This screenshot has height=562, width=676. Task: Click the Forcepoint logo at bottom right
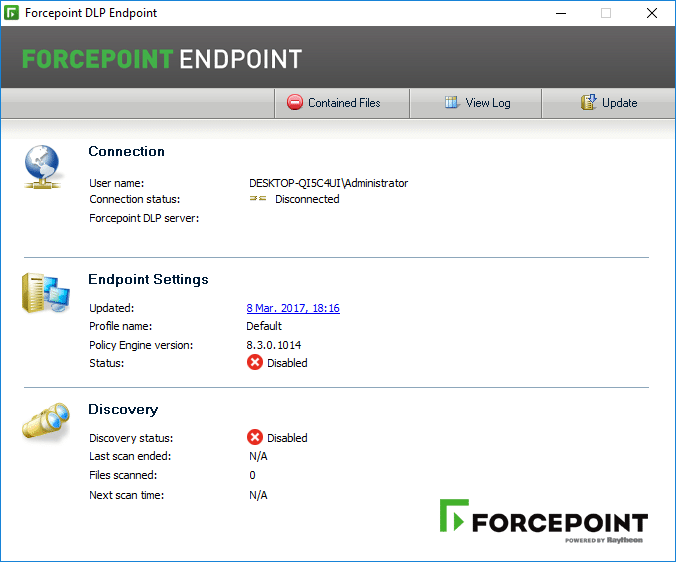coord(544,521)
